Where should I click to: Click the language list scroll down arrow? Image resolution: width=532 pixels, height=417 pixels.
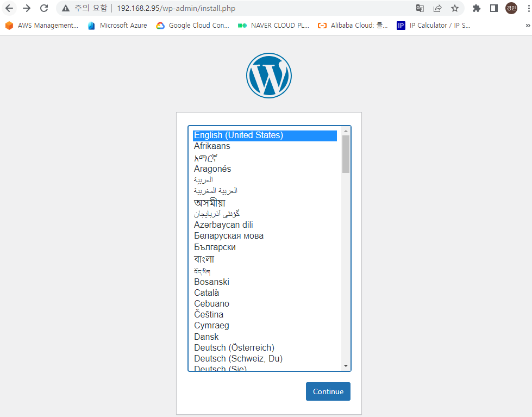[x=346, y=366]
